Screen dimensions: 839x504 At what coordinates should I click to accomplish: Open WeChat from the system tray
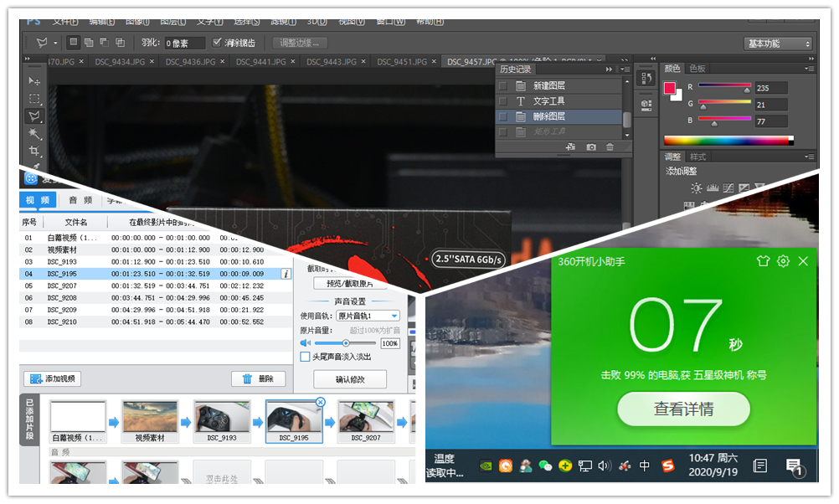click(545, 465)
